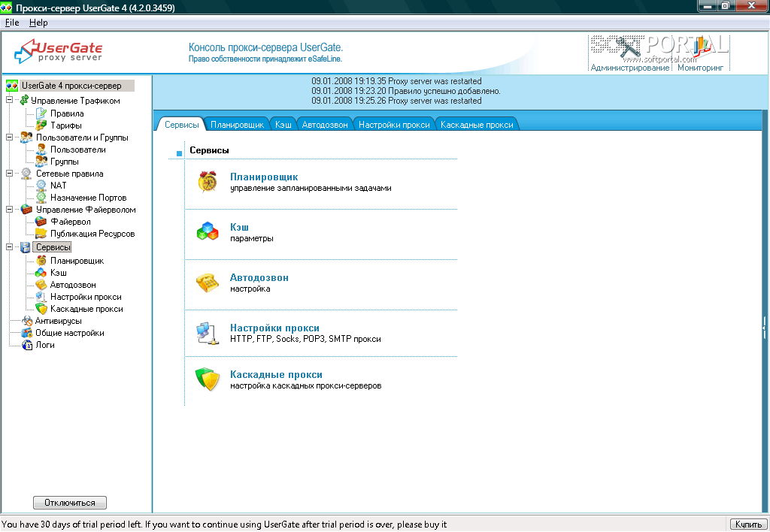This screenshot has width=770, height=532.
Task: Open the File menu
Action: (12, 23)
